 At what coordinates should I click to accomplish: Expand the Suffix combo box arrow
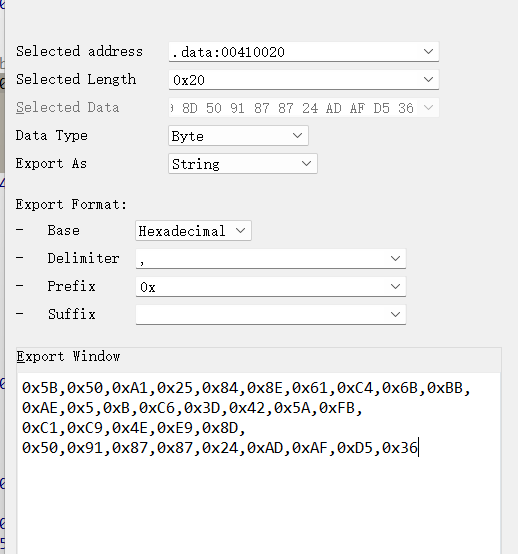[x=395, y=314]
